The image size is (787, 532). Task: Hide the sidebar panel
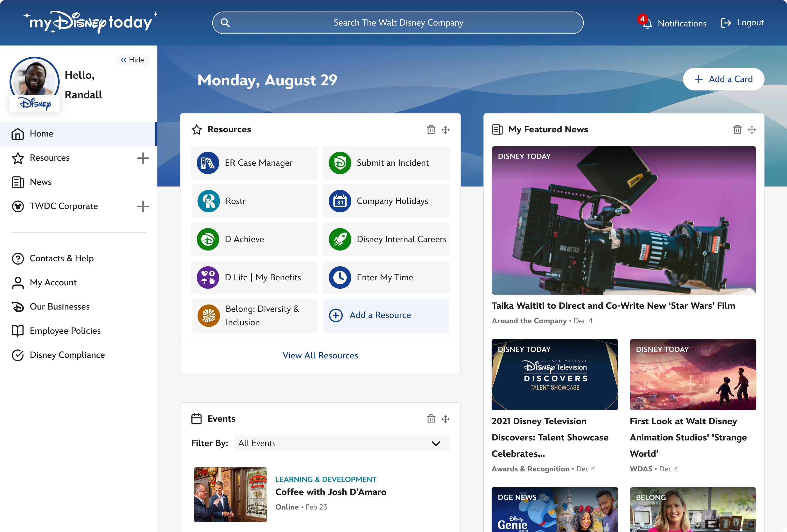point(132,60)
